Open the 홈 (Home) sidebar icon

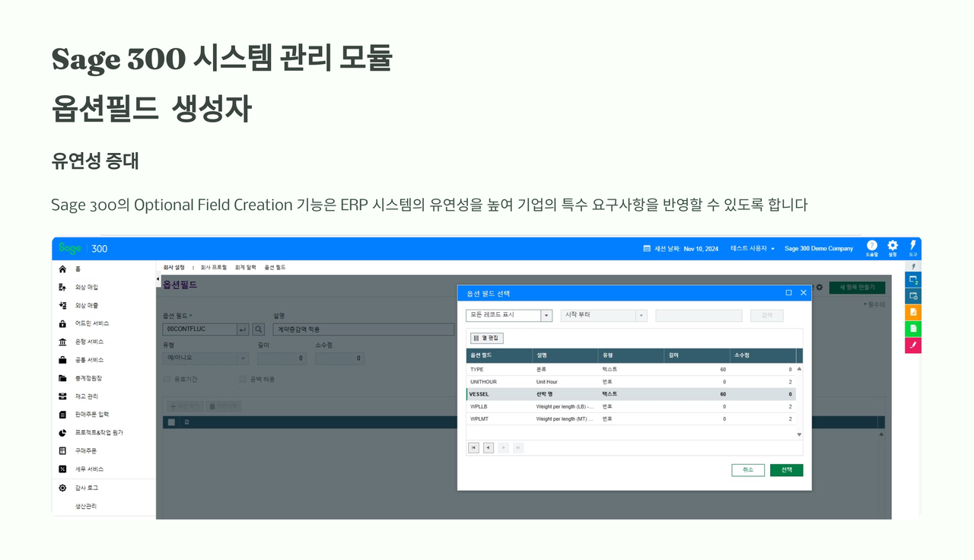[62, 269]
